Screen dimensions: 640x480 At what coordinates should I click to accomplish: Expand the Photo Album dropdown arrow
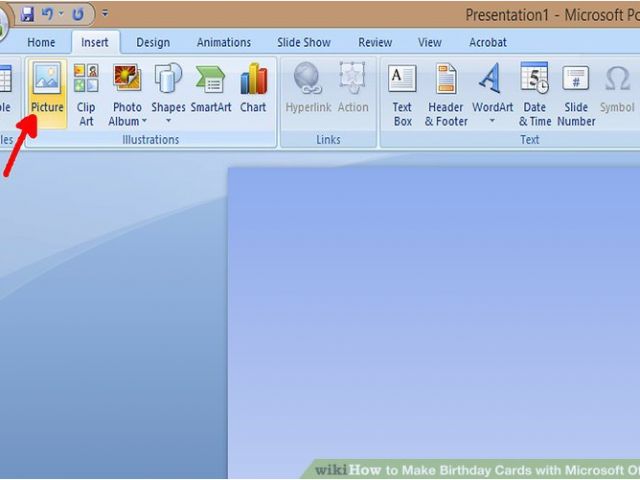(144, 121)
